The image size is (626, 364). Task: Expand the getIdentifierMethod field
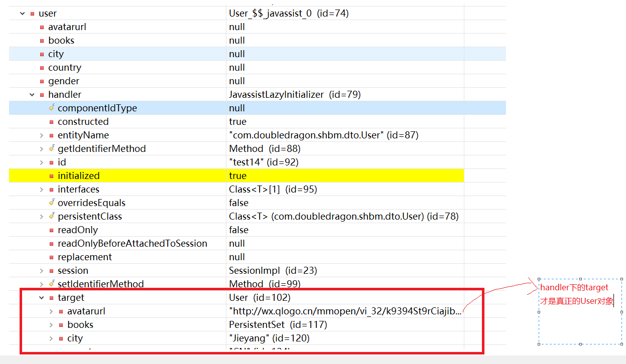(x=42, y=148)
